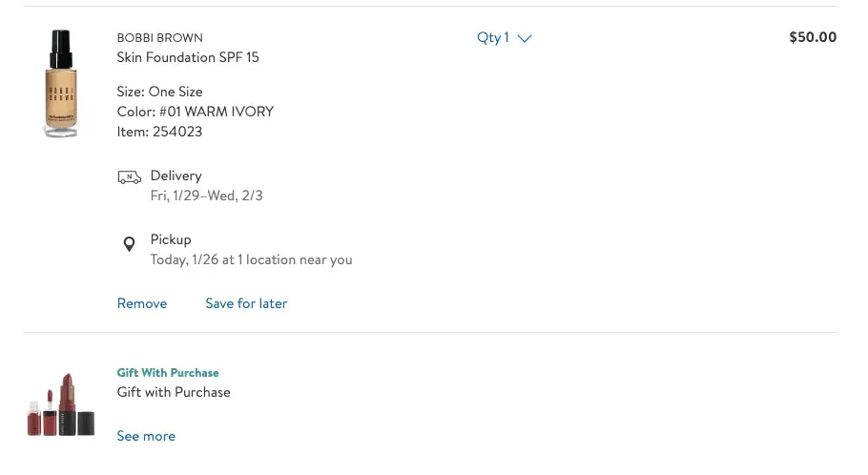Screen dimensions: 868x475
Task: Click the pickup availability Today, 1/26 text
Action: (251, 259)
